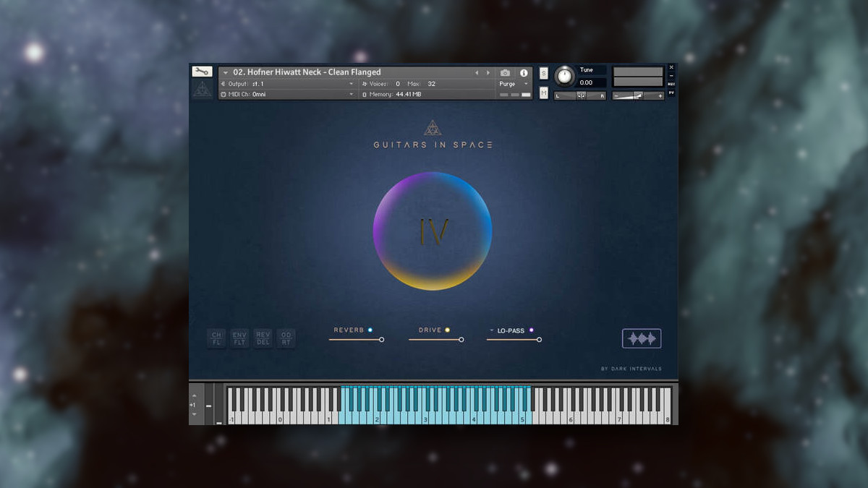Click the MIDI channel icon
Image resolution: width=868 pixels, height=488 pixels.
pos(223,95)
